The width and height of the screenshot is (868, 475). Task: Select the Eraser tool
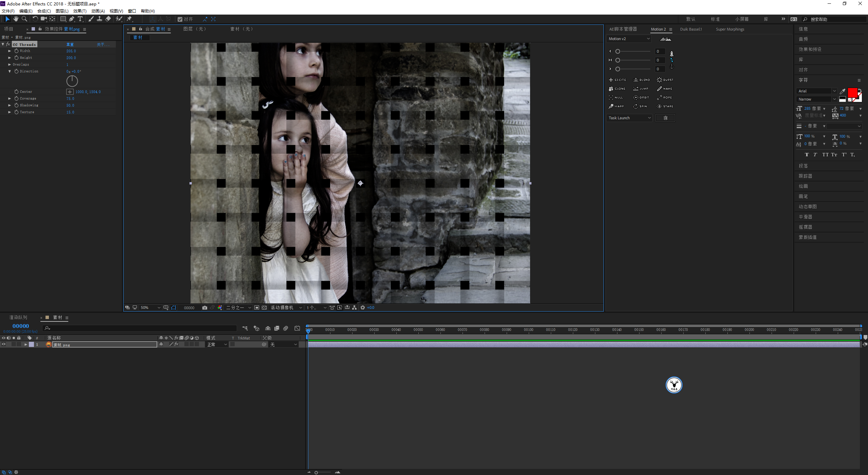pos(108,19)
